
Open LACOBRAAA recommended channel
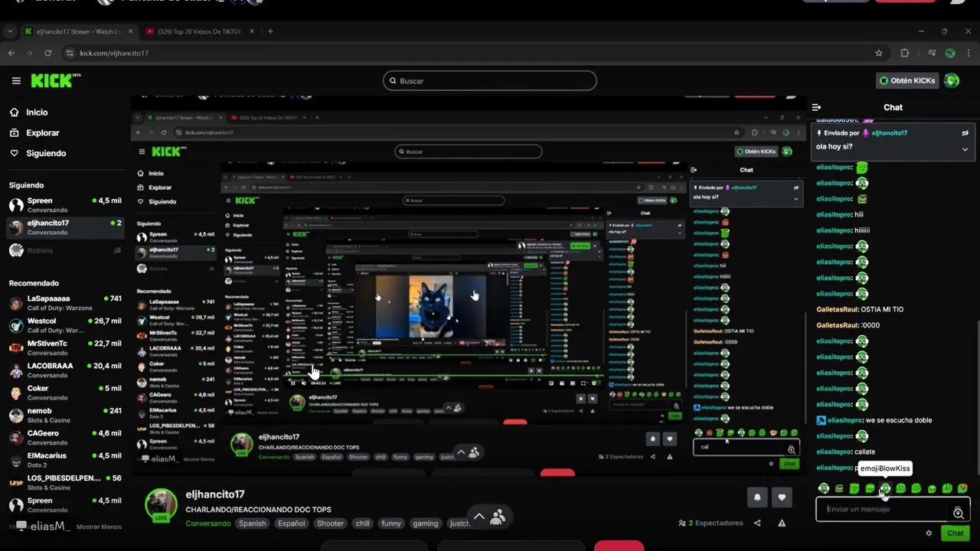point(64,370)
